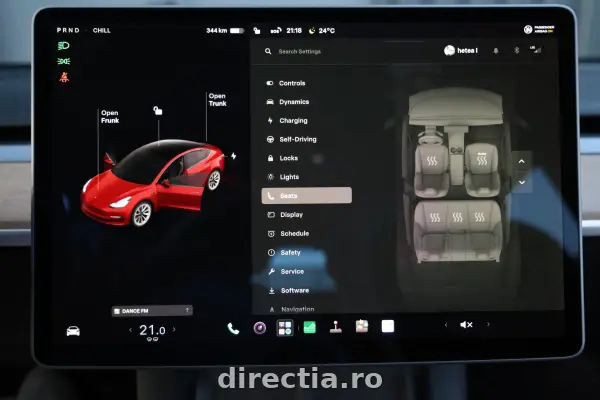
Task: Tap Open Trunk label
Action: [x=217, y=100]
